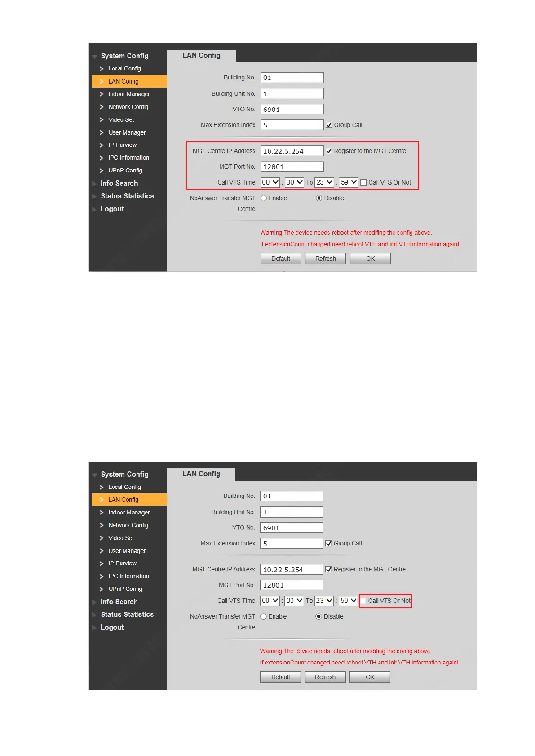Open UPnP Config in the upper sidebar
Screen dimensions: 535x756
[125, 171]
